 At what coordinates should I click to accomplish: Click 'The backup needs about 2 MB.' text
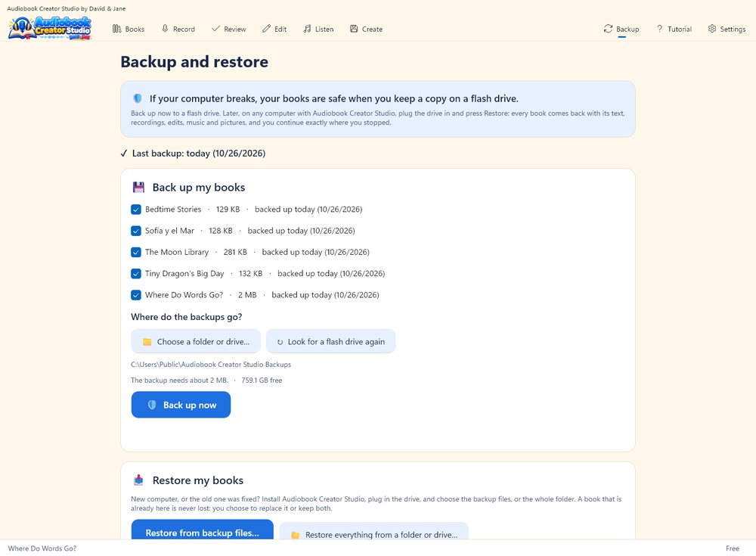tap(179, 381)
